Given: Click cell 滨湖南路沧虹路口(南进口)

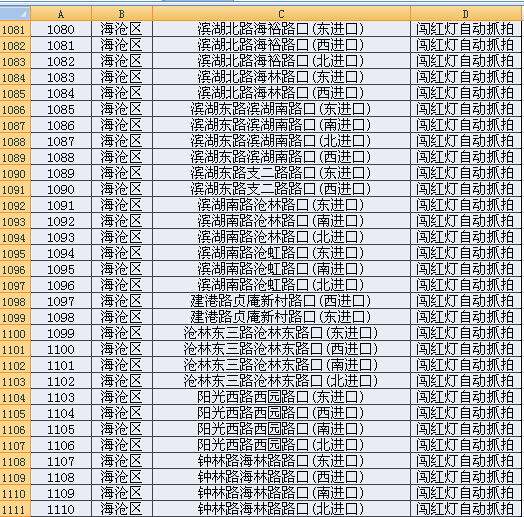Looking at the screenshot, I should point(281,269).
